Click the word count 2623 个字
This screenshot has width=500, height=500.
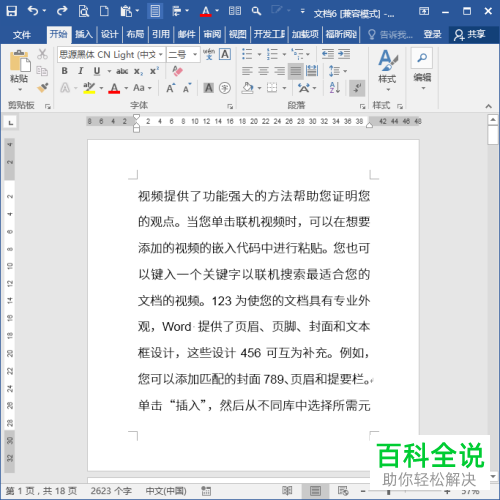111,491
